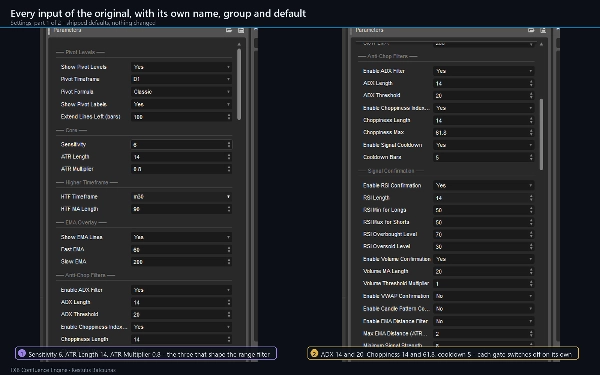The width and height of the screenshot is (600, 375).
Task: Open the Enable EMA Distance Filter dropdown
Action: pyautogui.click(x=484, y=321)
